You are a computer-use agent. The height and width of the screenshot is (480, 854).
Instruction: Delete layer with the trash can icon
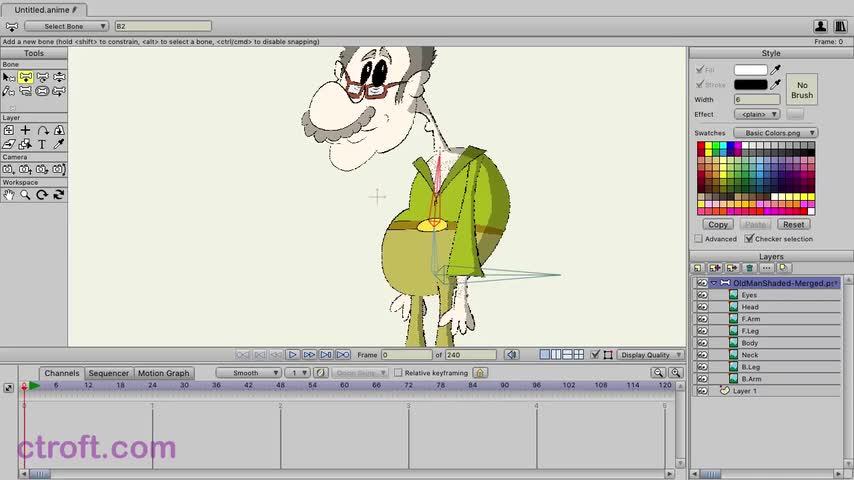coord(749,268)
